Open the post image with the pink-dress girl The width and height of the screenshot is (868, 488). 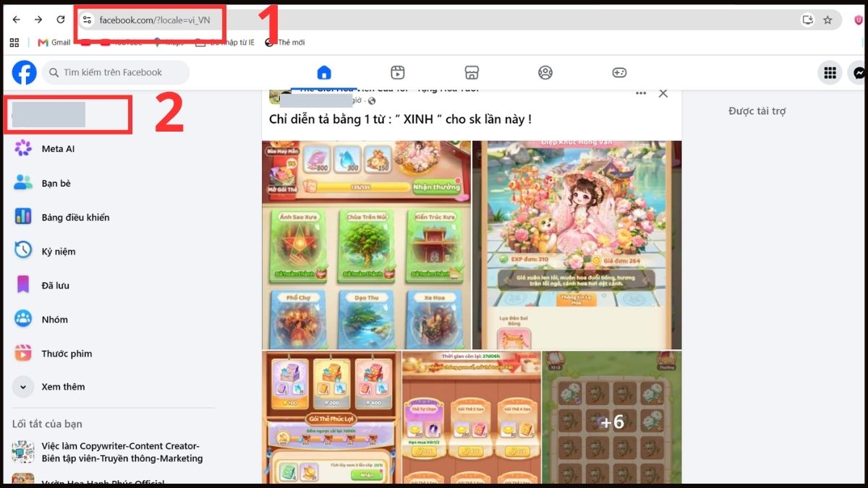pos(577,245)
